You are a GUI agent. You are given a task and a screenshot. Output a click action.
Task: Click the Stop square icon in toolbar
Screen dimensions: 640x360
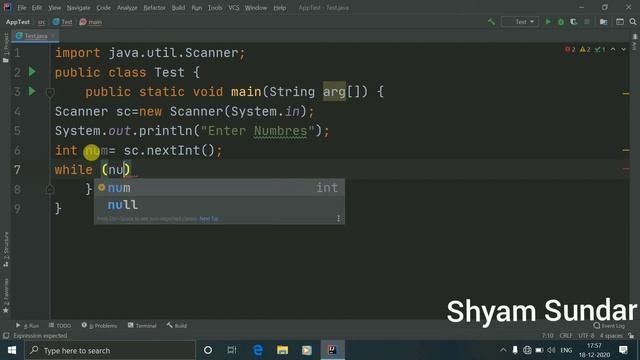point(587,22)
